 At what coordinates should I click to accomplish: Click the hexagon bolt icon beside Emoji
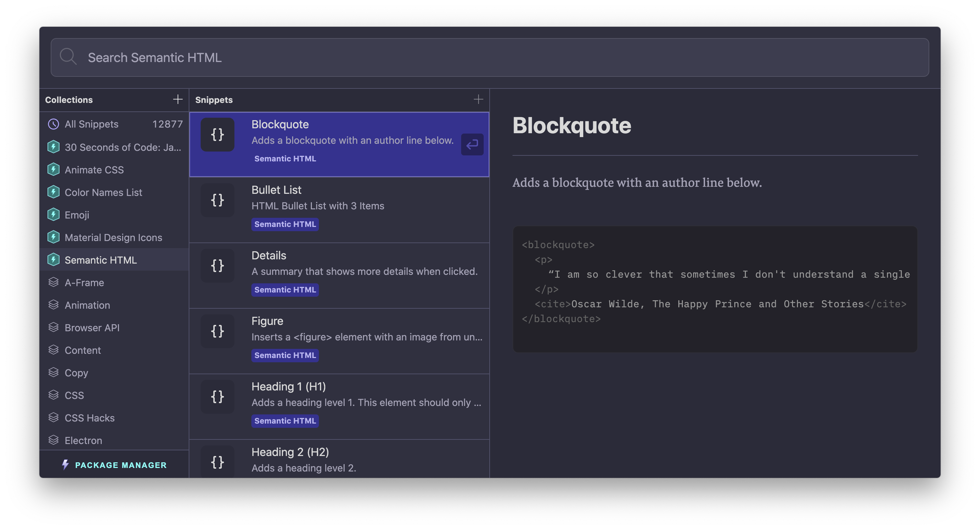point(53,215)
